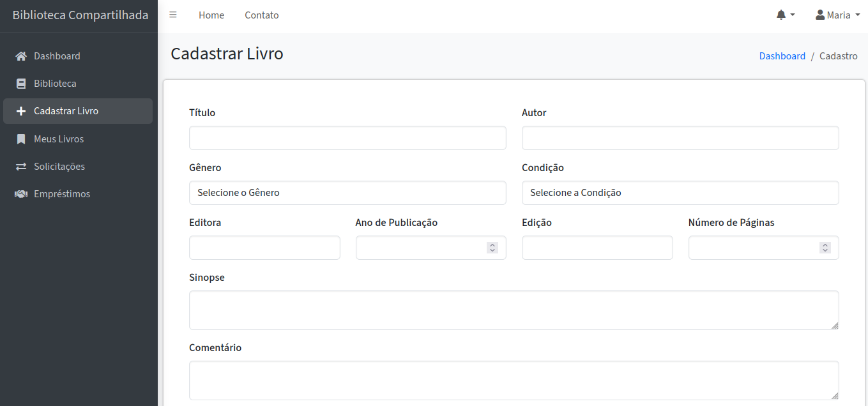Image resolution: width=868 pixels, height=406 pixels.
Task: Click the user profile icon beside Maria
Action: click(x=819, y=15)
